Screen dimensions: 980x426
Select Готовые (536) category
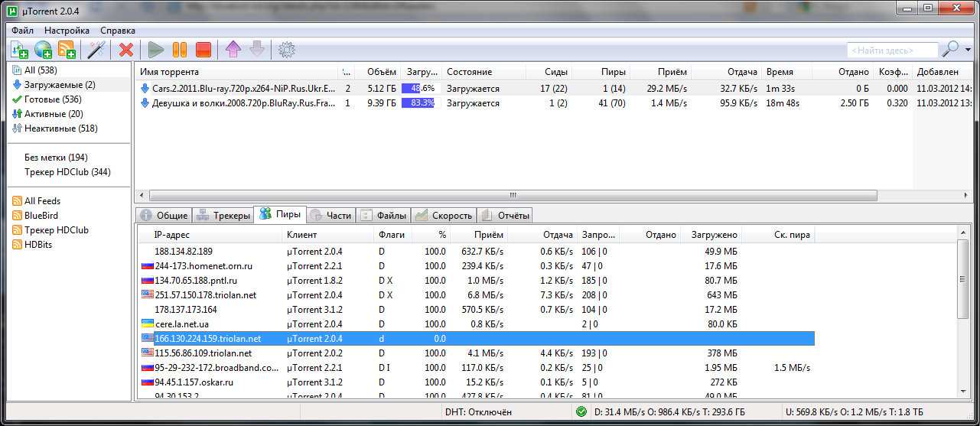pos(53,99)
